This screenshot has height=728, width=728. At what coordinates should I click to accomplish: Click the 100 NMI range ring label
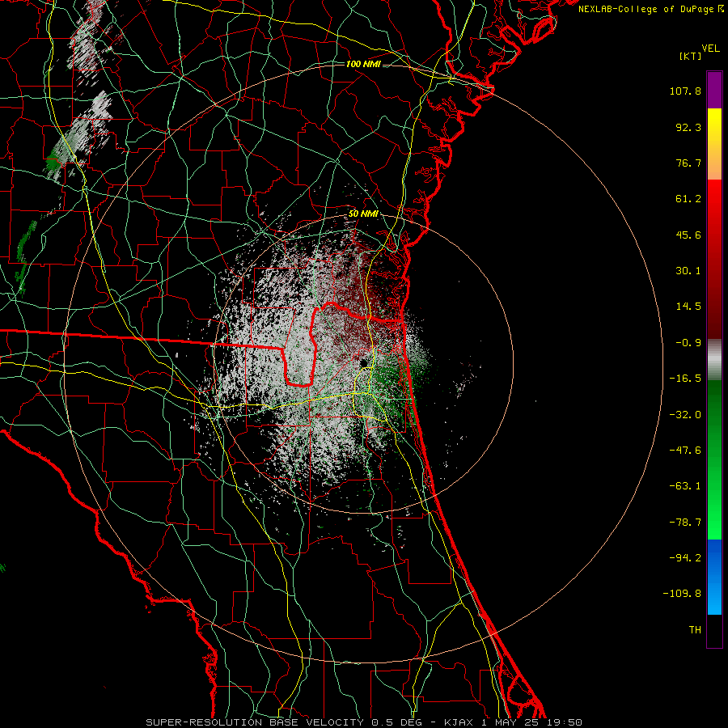(x=363, y=64)
